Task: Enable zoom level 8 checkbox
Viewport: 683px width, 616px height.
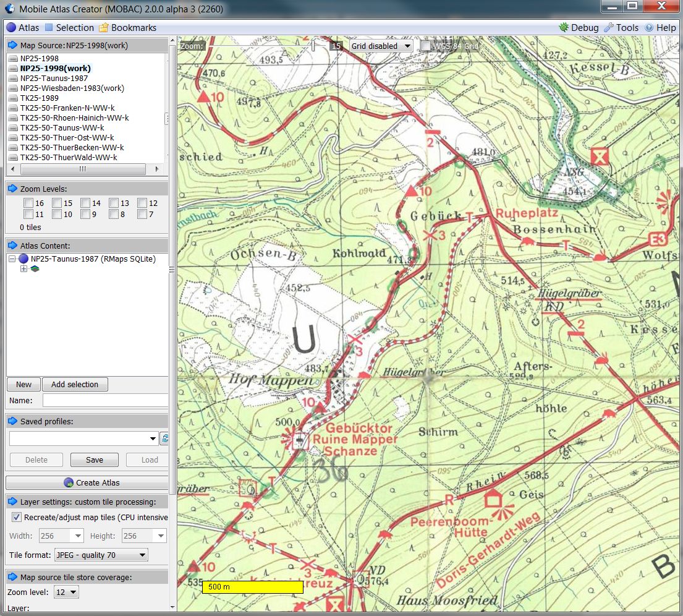Action: (x=114, y=214)
